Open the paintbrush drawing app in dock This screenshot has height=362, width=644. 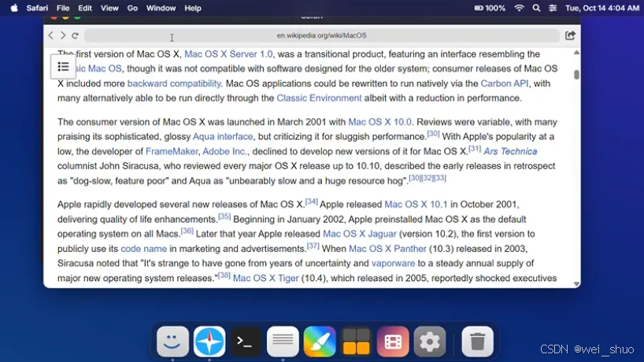[320, 342]
